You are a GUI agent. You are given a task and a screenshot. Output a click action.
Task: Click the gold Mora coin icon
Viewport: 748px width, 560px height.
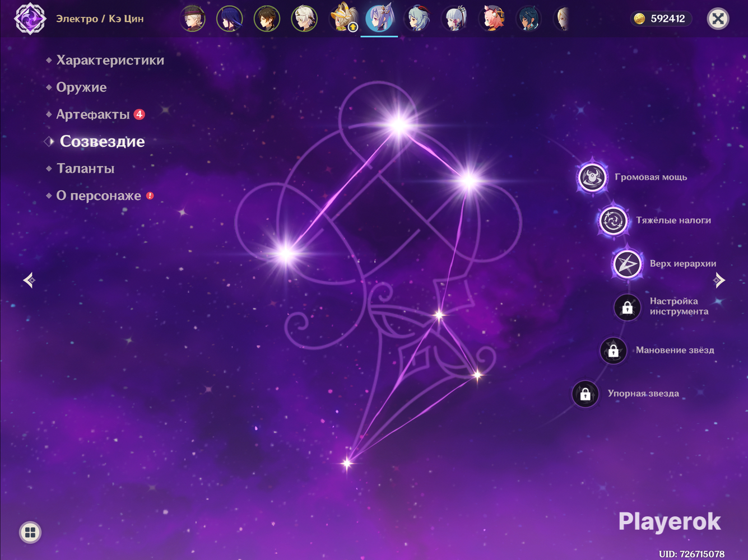[639, 19]
